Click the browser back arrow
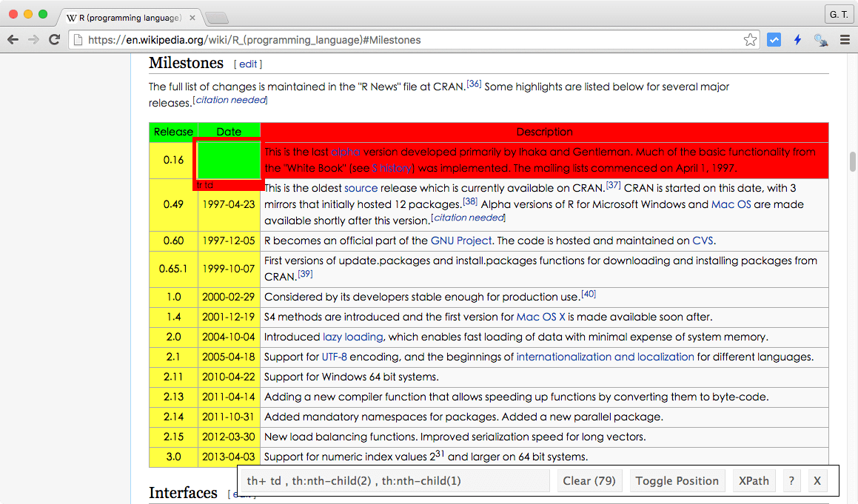The width and height of the screenshot is (858, 504). pyautogui.click(x=13, y=40)
